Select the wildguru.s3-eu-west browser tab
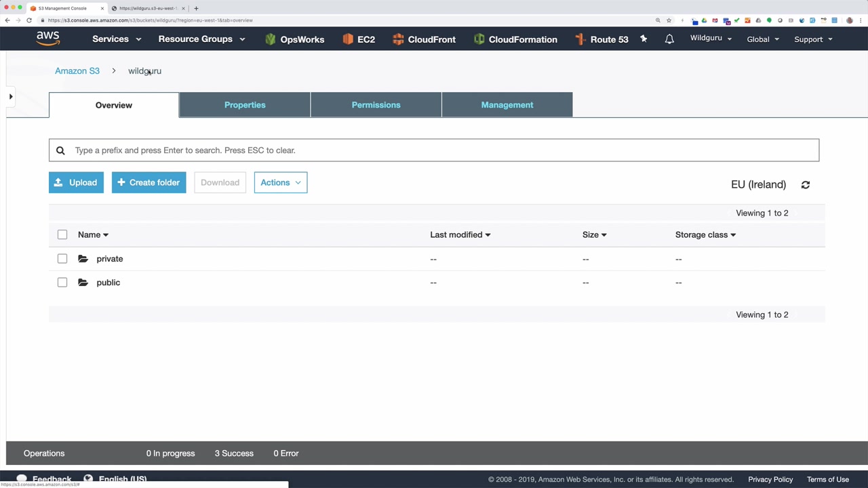The height and width of the screenshot is (488, 868). [148, 8]
